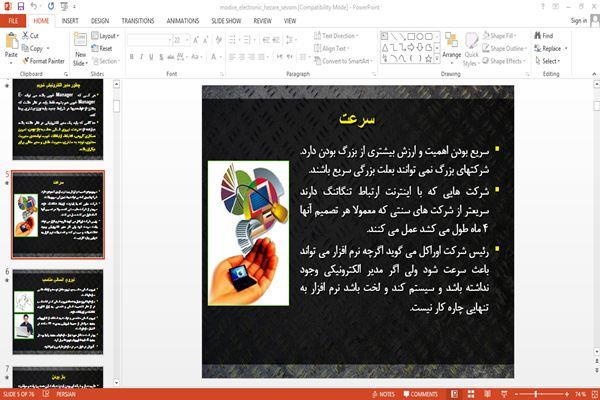
Task: Select slide 6 thumbnail
Action: click(58, 312)
